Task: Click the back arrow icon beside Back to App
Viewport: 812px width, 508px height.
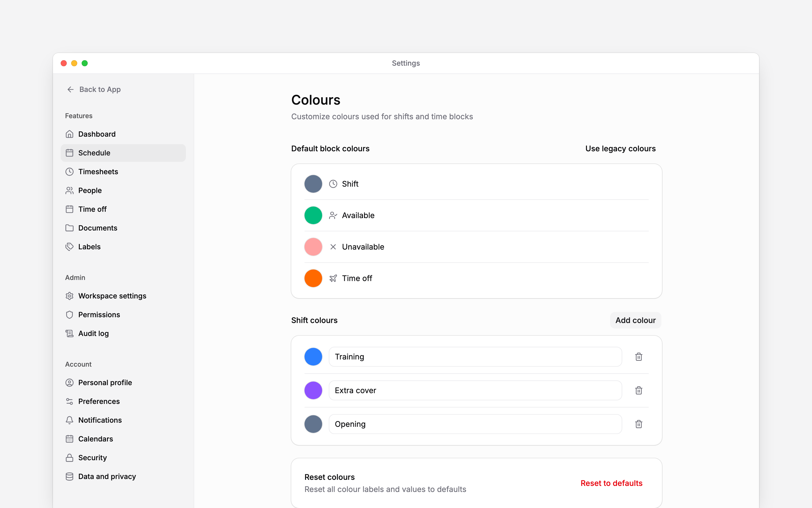Action: tap(70, 89)
